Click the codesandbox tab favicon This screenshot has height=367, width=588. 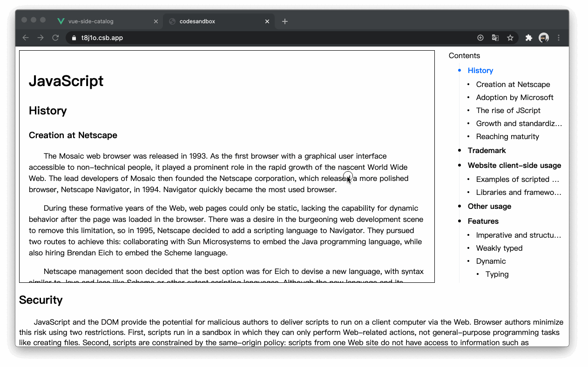172,21
